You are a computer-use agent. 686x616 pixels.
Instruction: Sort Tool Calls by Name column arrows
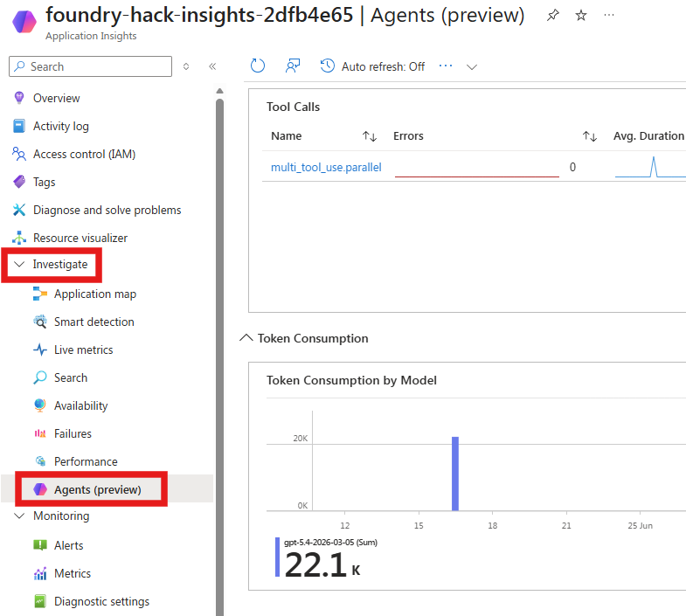pos(370,136)
